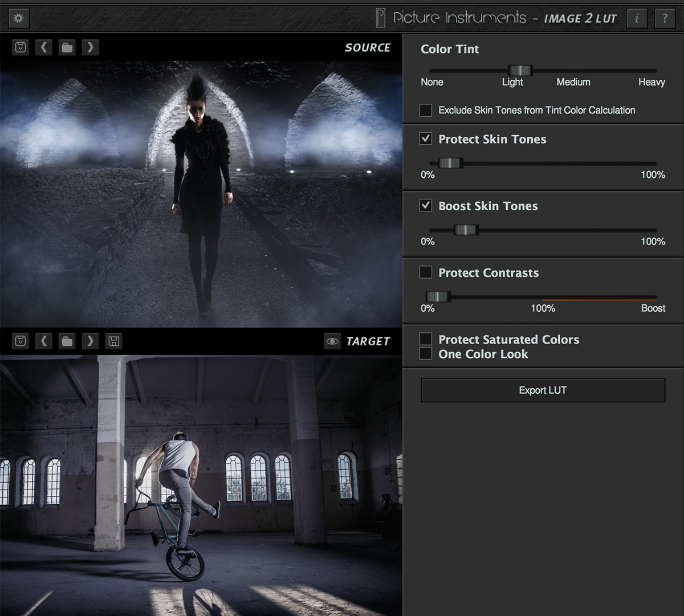Viewport: 684px width, 616px height.
Task: Toggle the target preview eye icon
Action: tap(332, 341)
